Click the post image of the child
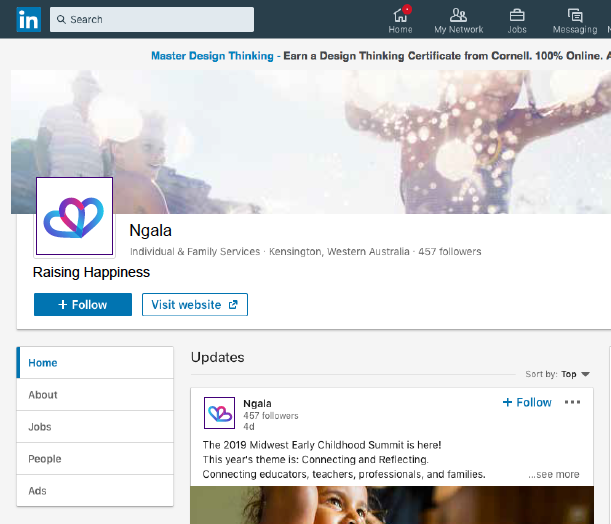This screenshot has width=611, height=524. [392, 505]
